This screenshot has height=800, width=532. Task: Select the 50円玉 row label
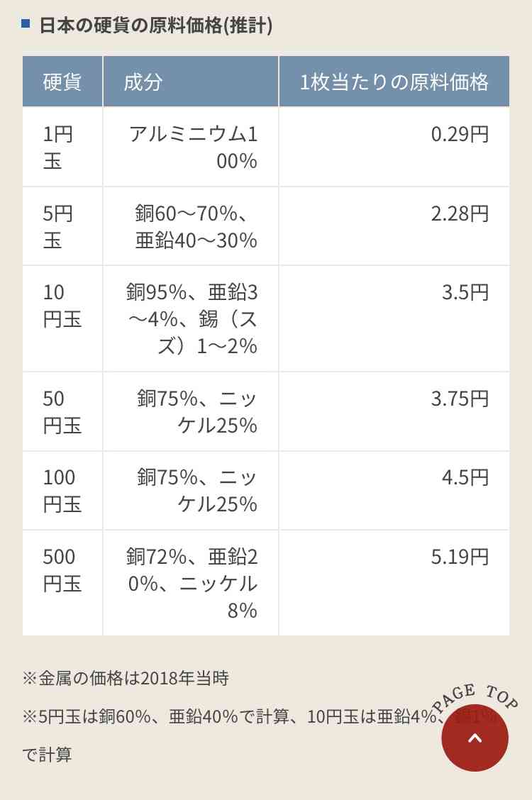[62, 412]
